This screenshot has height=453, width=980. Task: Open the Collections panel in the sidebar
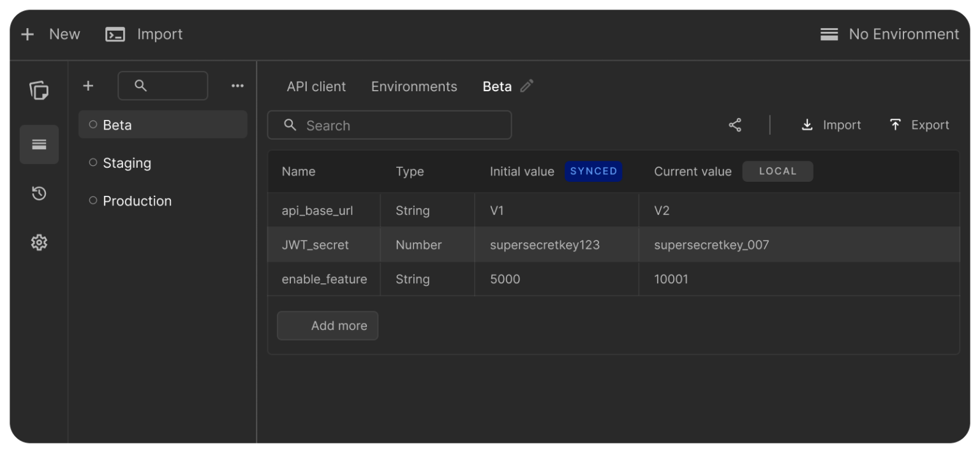pyautogui.click(x=39, y=91)
